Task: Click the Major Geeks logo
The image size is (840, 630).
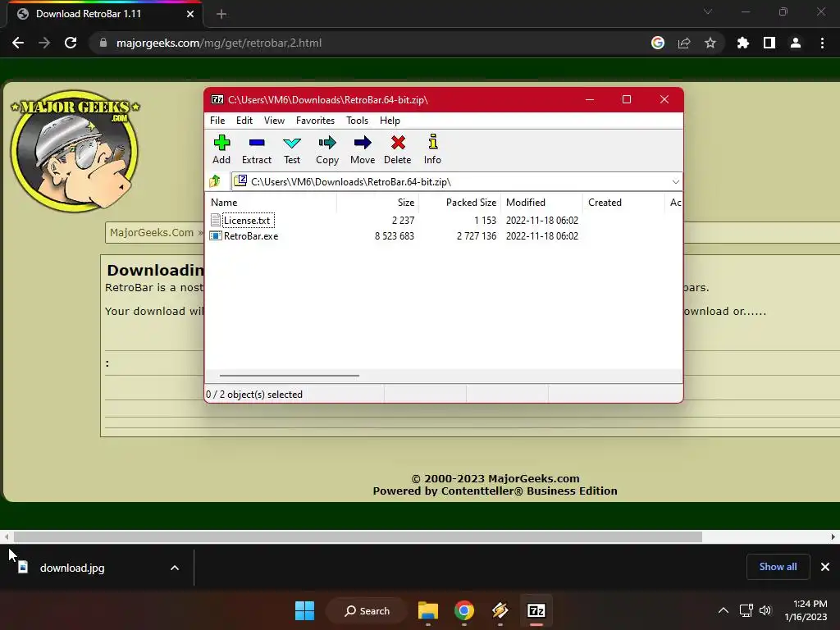Action: 75,151
